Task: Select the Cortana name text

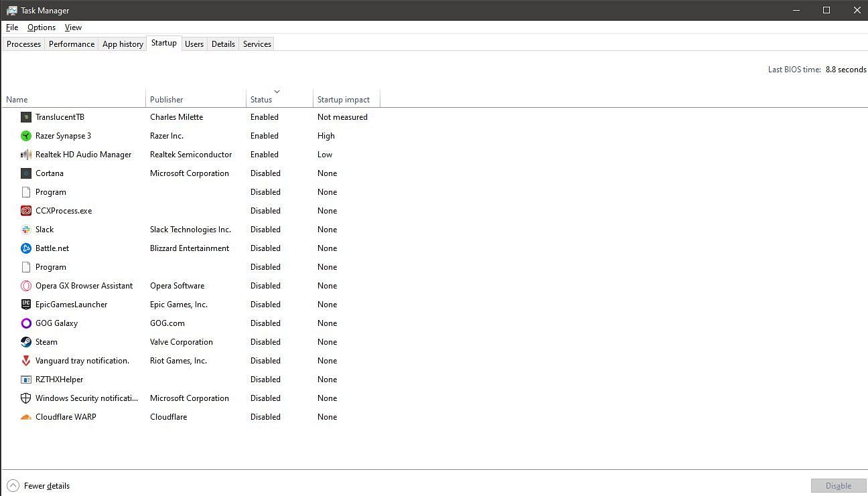Action: pos(50,173)
